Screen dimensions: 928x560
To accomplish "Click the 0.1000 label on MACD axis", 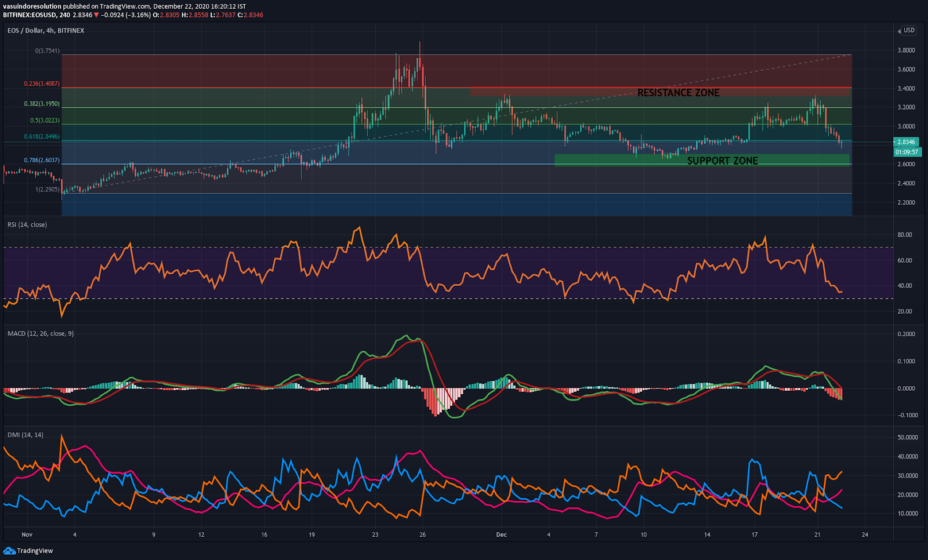I will click(906, 361).
